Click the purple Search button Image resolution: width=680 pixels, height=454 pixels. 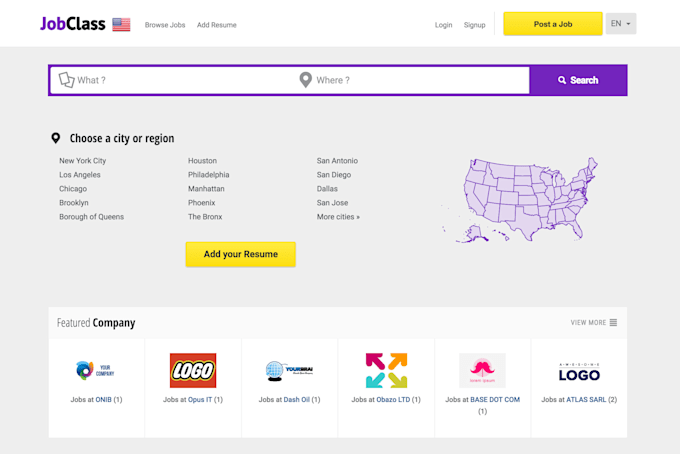pyautogui.click(x=578, y=80)
